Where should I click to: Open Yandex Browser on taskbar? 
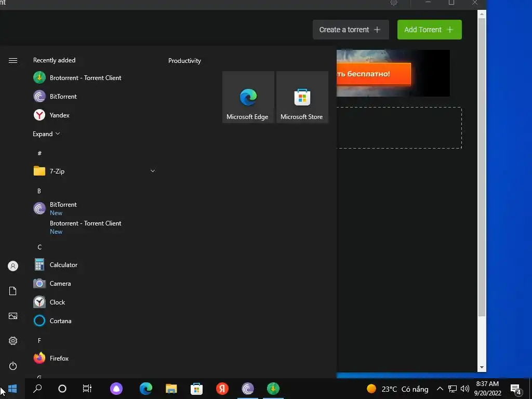coord(222,389)
